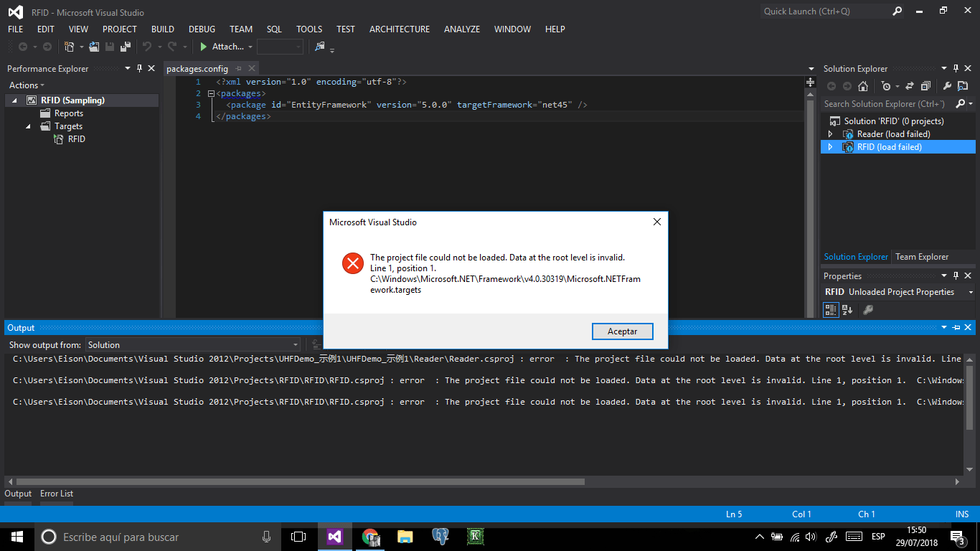Screen dimensions: 980x551
Task: Select the Categorized view icon in Properties
Action: click(x=831, y=309)
